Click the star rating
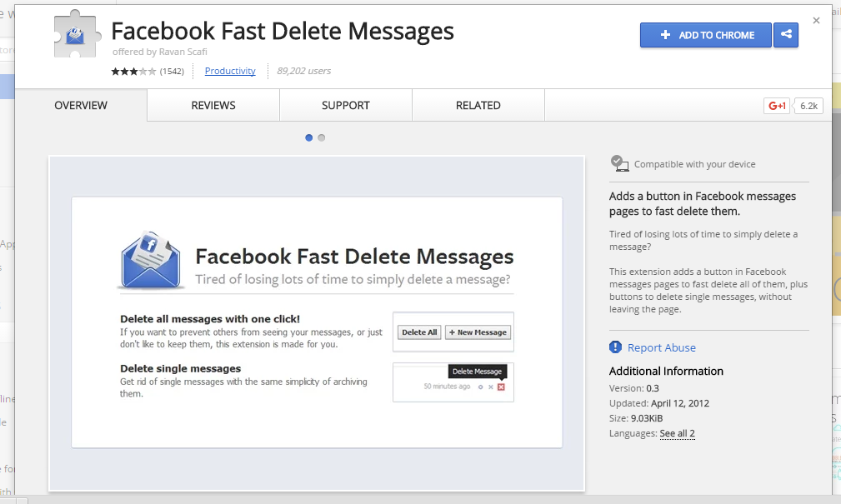841x504 pixels. 133,72
